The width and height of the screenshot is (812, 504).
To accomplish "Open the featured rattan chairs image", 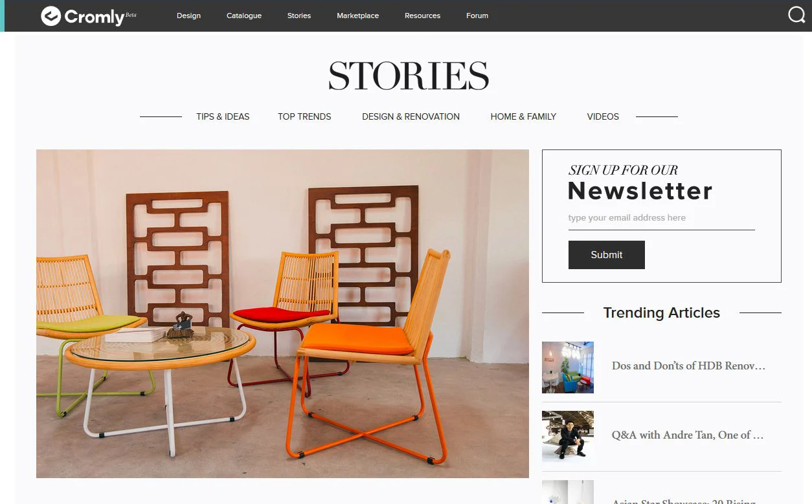I will coord(282,314).
